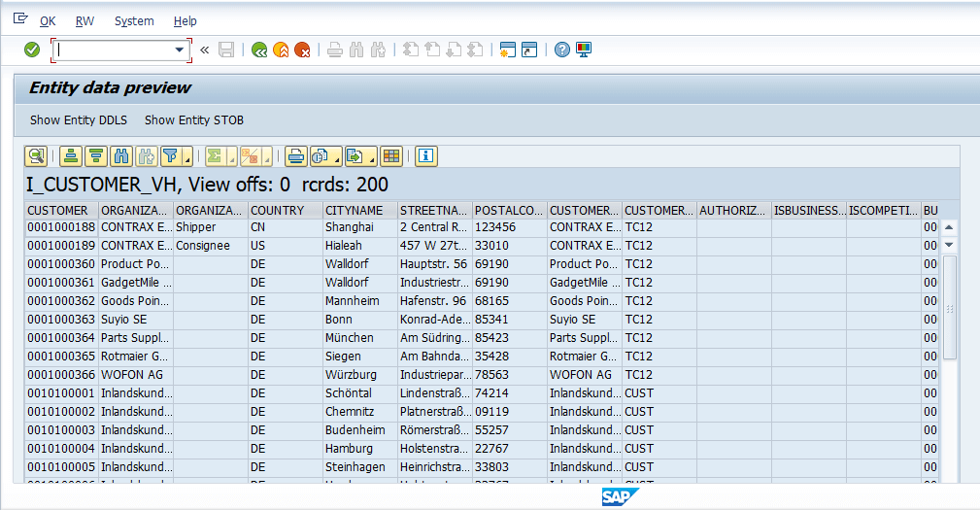Collapse command field with double chevron

(x=204, y=50)
